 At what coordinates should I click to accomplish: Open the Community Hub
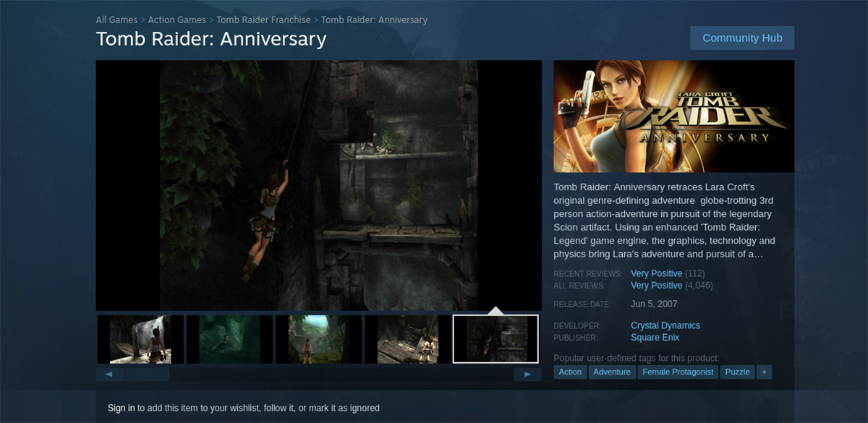(x=742, y=38)
